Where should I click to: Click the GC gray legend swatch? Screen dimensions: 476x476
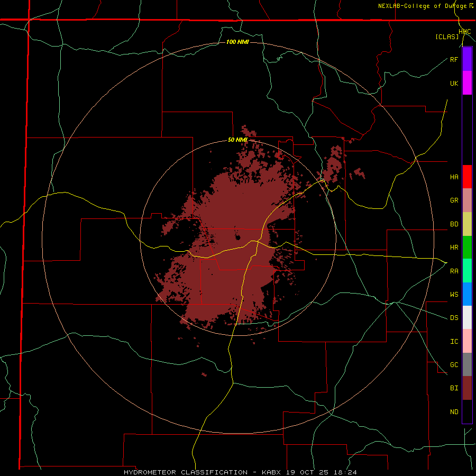467,364
